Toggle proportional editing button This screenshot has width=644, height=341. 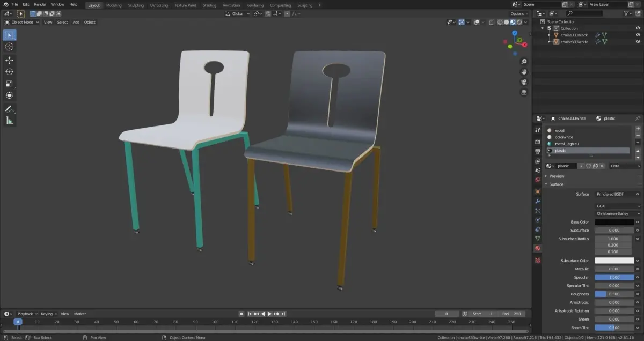[x=287, y=13]
